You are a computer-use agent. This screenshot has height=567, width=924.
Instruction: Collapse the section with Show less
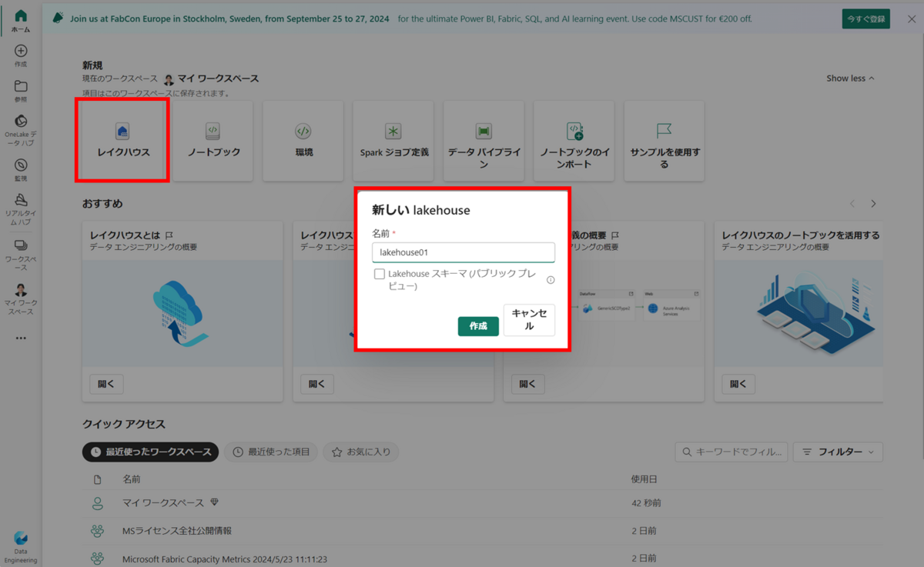click(850, 78)
